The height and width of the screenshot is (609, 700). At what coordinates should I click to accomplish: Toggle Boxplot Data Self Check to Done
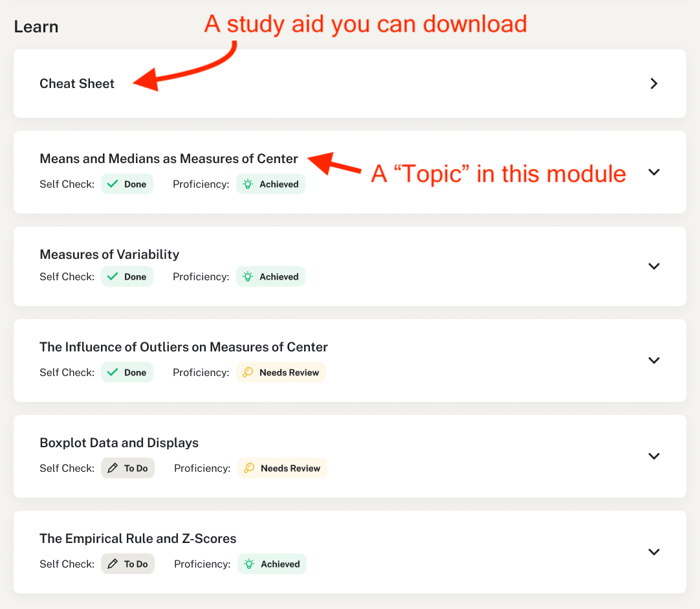point(127,468)
